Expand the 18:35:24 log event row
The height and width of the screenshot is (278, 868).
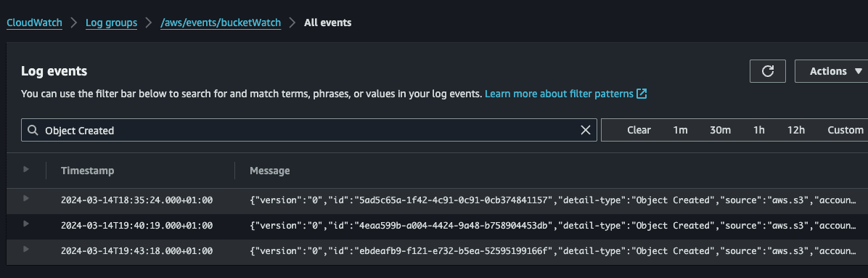(x=26, y=198)
